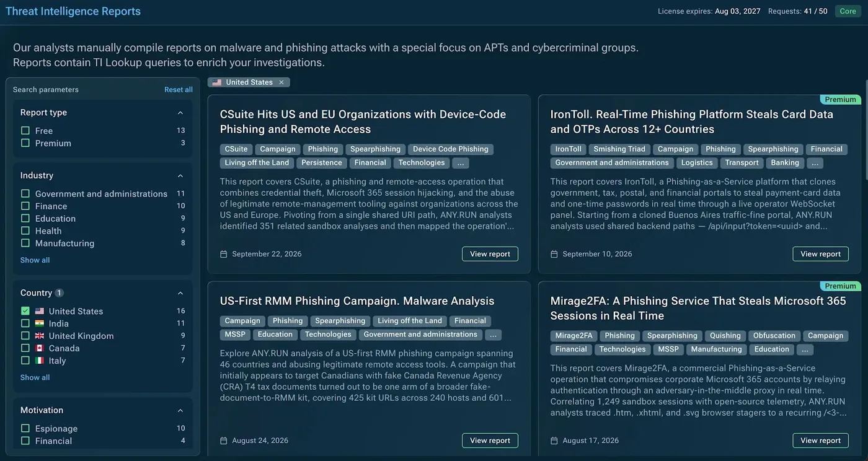868x461 pixels.
Task: Collapse the Report type section
Action: (180, 113)
